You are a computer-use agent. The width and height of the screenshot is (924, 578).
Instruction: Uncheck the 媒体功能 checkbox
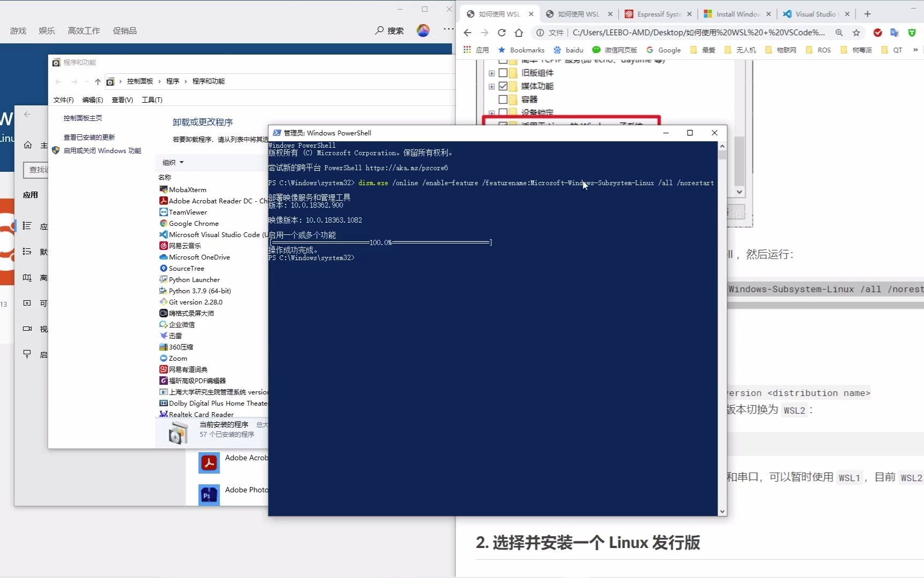coord(504,86)
